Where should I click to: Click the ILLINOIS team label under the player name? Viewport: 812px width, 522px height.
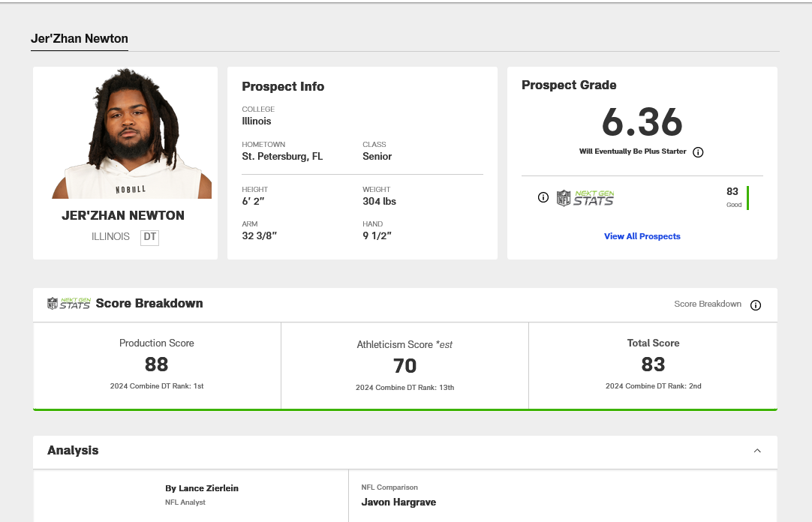(x=110, y=236)
